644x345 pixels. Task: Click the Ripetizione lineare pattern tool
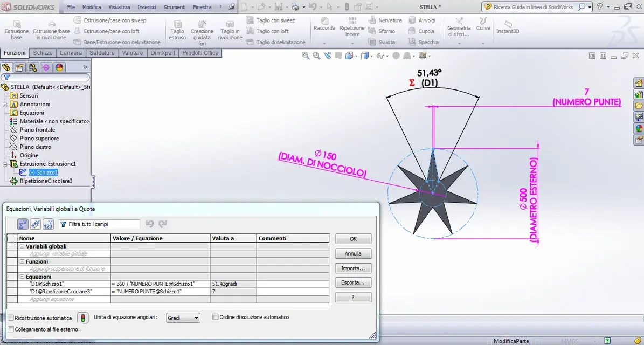pos(352,27)
